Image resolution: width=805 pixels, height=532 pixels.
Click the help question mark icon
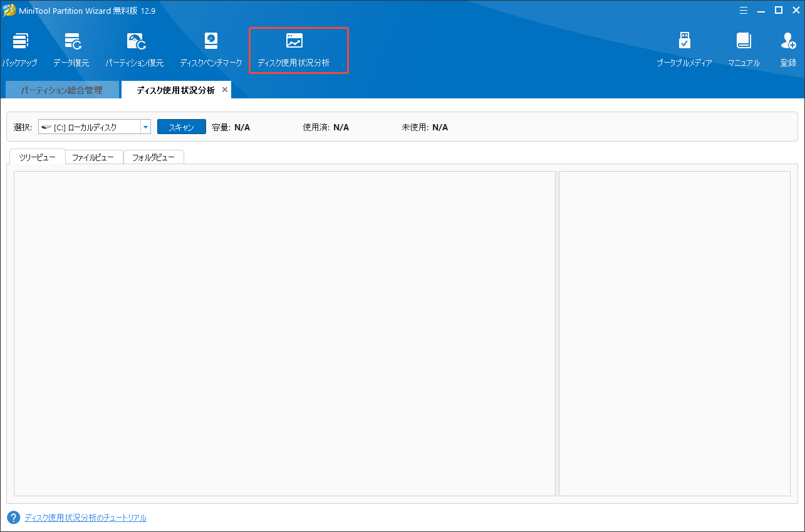tap(13, 518)
